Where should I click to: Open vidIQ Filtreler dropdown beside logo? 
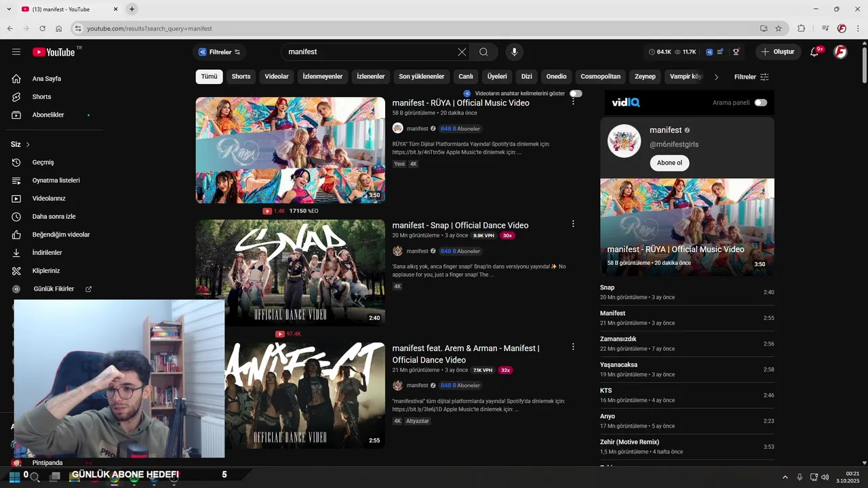click(x=219, y=52)
